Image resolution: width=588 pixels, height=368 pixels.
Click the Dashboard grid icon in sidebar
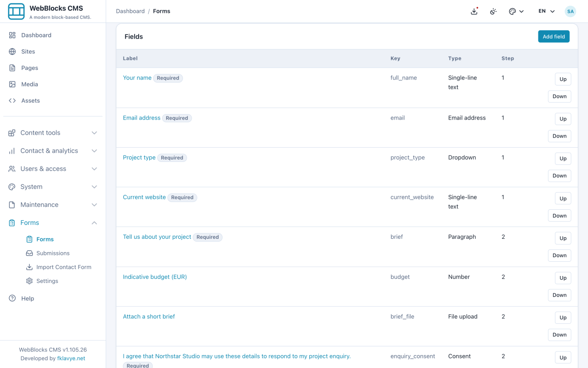[12, 35]
